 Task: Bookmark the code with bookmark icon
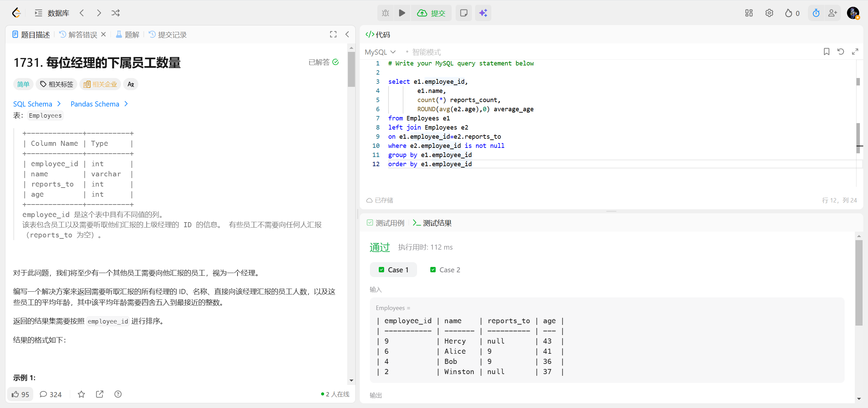[826, 52]
